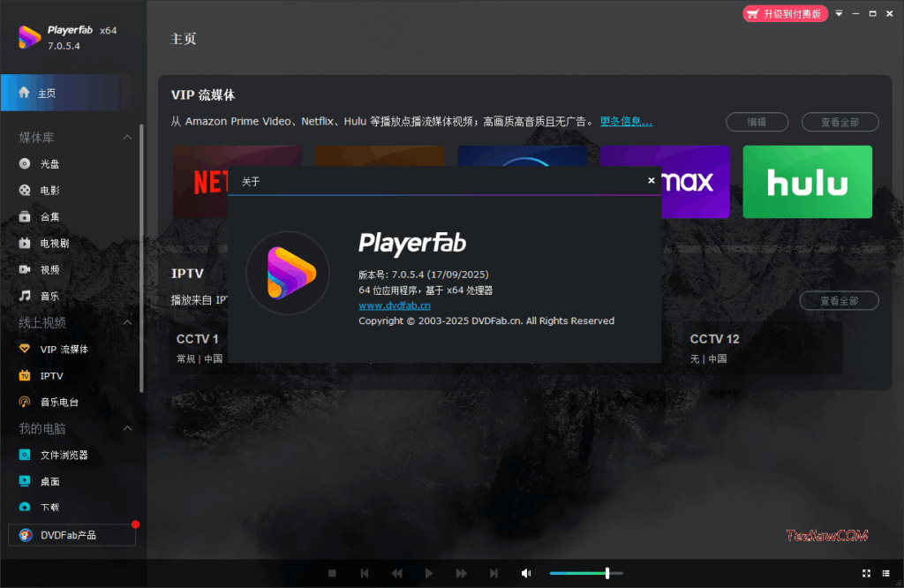Click the VIP 流媒体 diamond icon

click(x=25, y=349)
